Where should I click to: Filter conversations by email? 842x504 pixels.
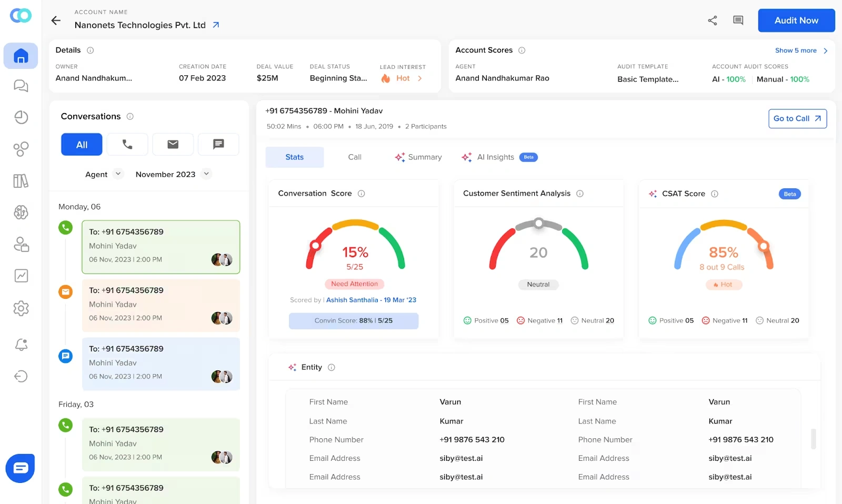[173, 144]
